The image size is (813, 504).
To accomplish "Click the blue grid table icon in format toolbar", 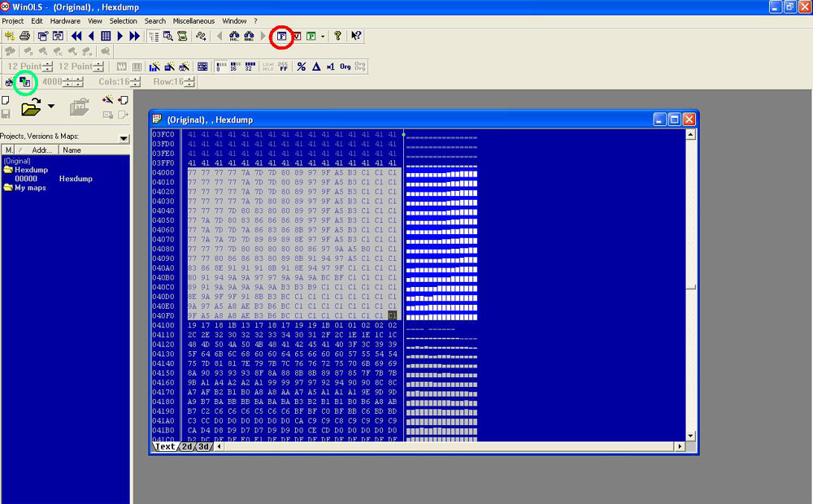I will [x=202, y=67].
